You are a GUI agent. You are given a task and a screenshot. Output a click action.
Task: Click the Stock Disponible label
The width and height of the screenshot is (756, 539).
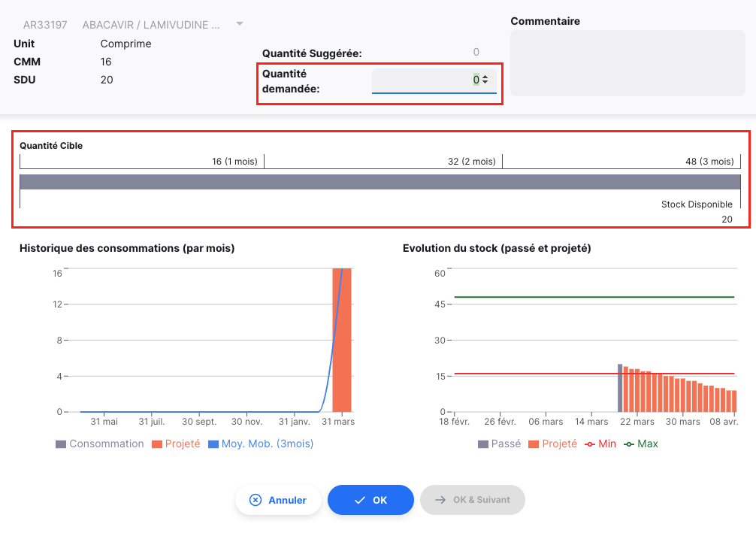(x=697, y=204)
